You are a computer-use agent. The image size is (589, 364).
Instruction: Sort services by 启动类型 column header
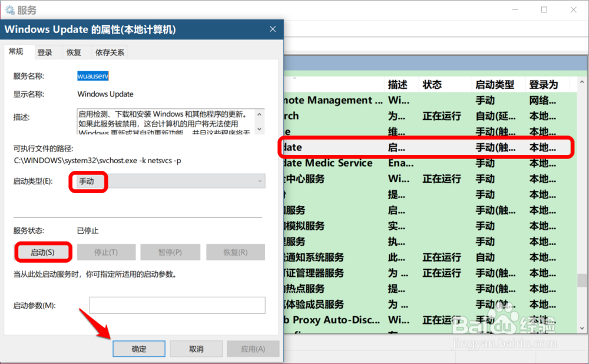coord(498,84)
